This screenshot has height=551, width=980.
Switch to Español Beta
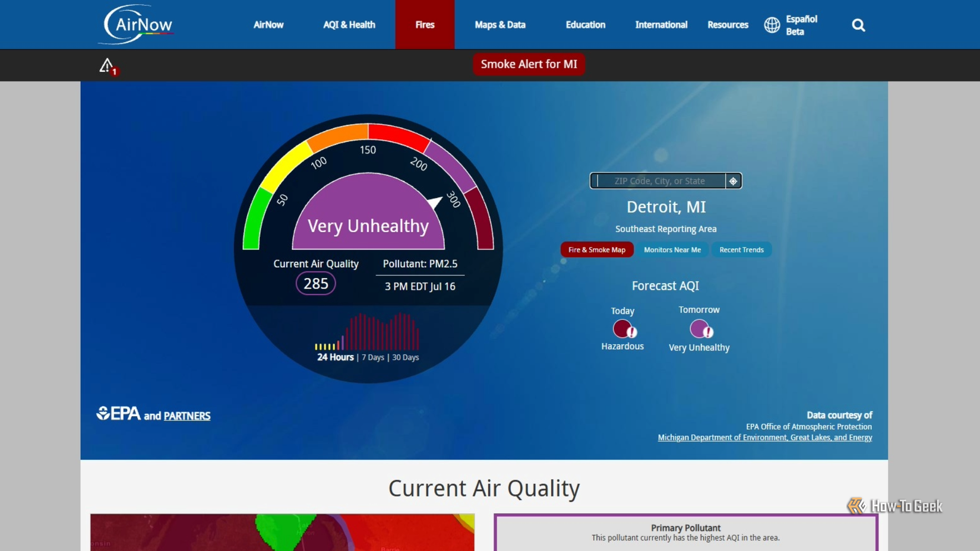[801, 25]
